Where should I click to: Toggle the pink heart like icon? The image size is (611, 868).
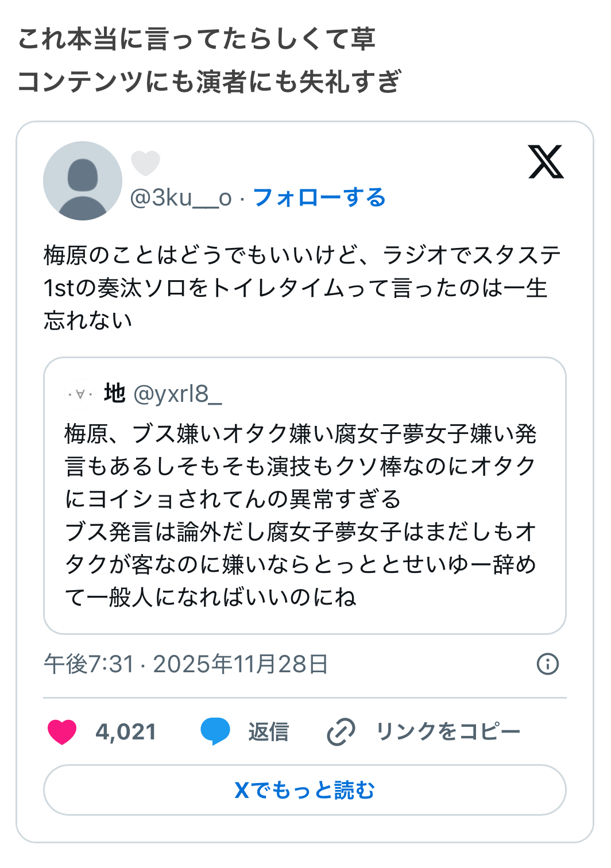(x=62, y=732)
